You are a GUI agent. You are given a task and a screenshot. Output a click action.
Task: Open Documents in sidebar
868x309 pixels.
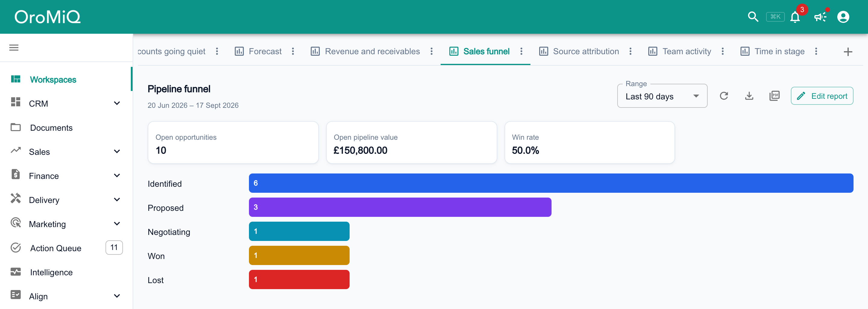(66, 128)
